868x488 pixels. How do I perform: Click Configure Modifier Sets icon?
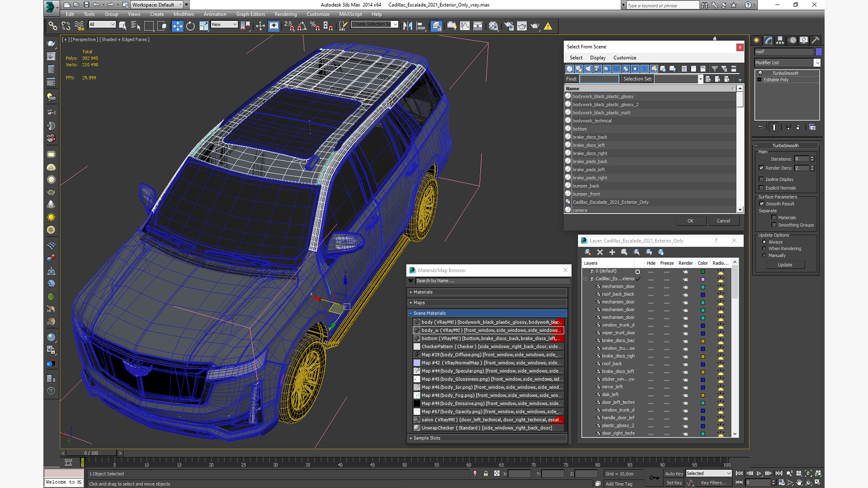pyautogui.click(x=812, y=127)
